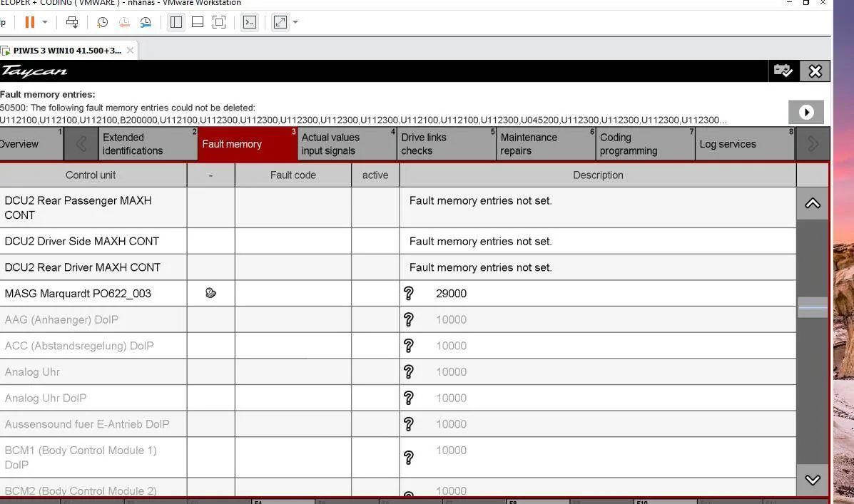The width and height of the screenshot is (854, 504).
Task: Select DCU2 Rear Passenger MAXH CONT row
Action: click(x=397, y=207)
